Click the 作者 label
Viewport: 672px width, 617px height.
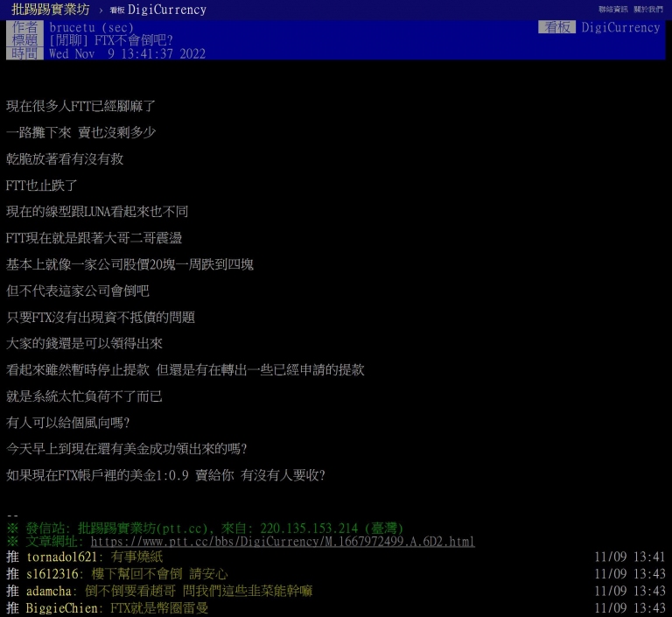coord(24,27)
